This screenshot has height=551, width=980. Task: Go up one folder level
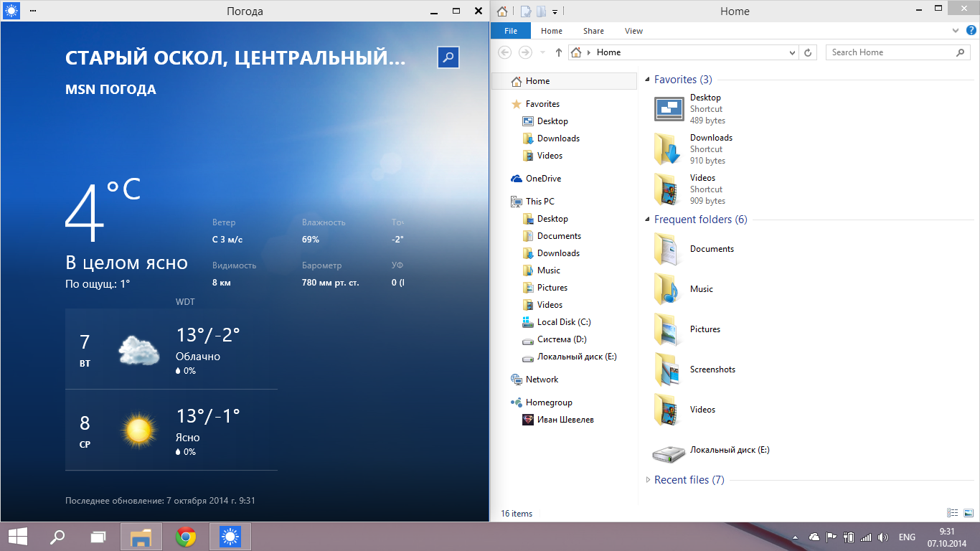pyautogui.click(x=559, y=52)
